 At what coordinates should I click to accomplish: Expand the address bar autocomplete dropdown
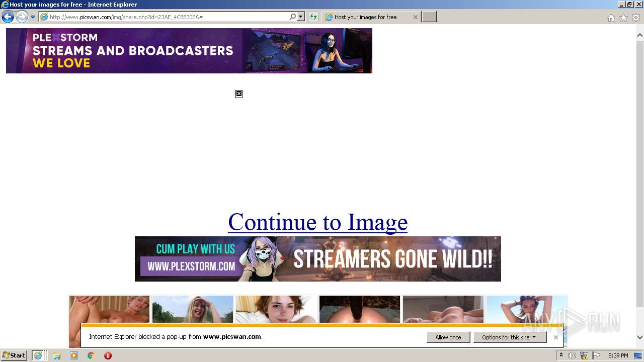pyautogui.click(x=301, y=17)
